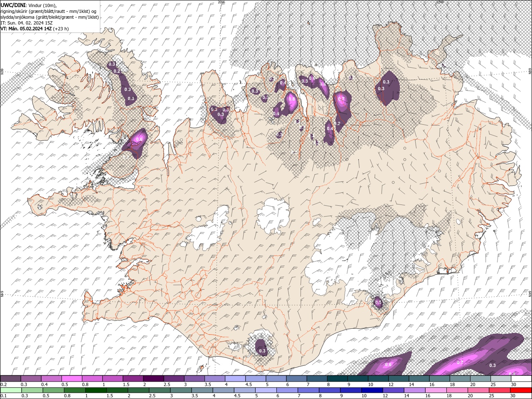532x399 pixels.
Task: Click the top legend swatch between 3 and 3.5
Action: 194,379
